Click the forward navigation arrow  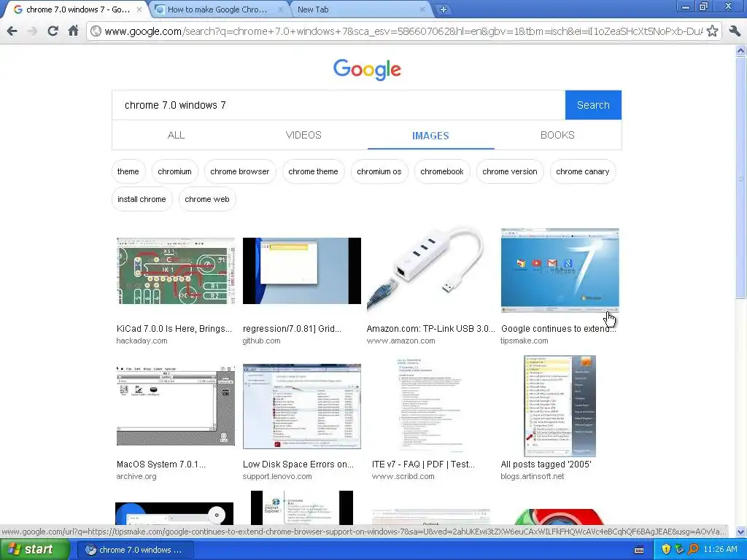[32, 31]
